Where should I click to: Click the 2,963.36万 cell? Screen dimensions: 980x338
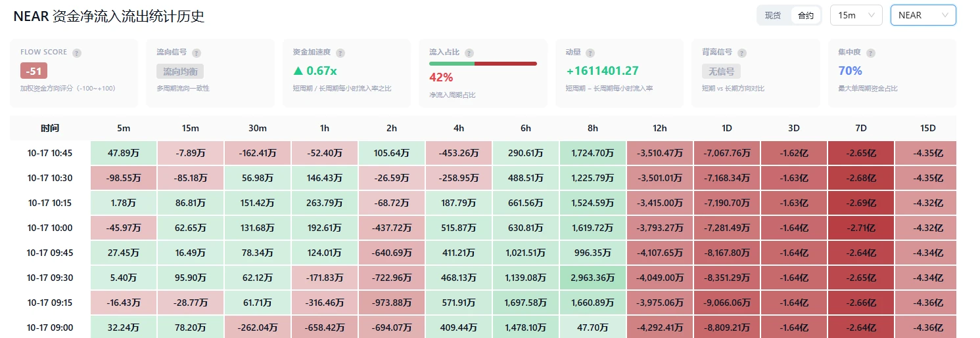coord(593,278)
